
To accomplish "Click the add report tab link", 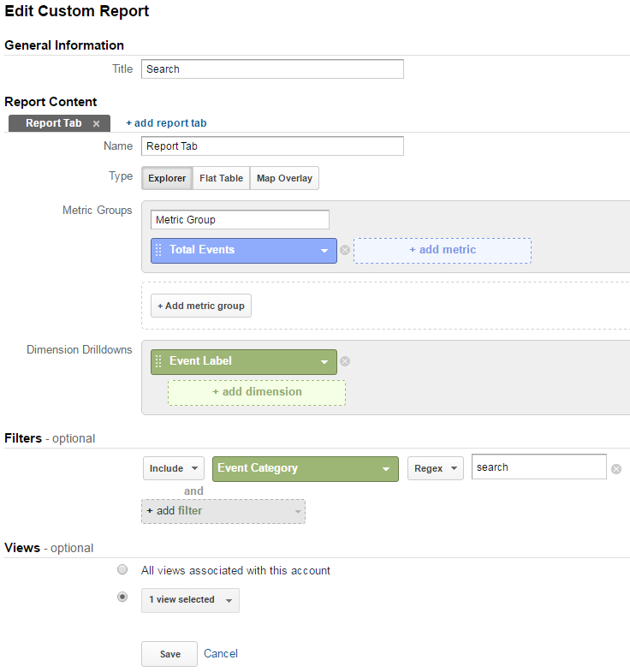I will click(166, 123).
